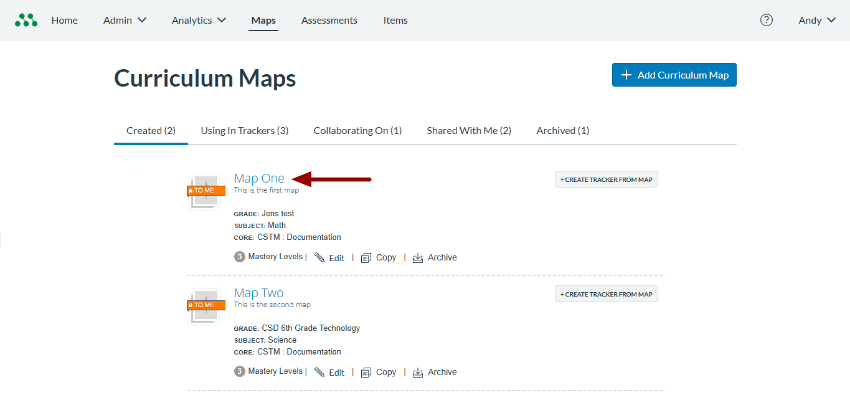This screenshot has width=850, height=395.
Task: Click the copy icon in Map Two row
Action: click(x=366, y=372)
